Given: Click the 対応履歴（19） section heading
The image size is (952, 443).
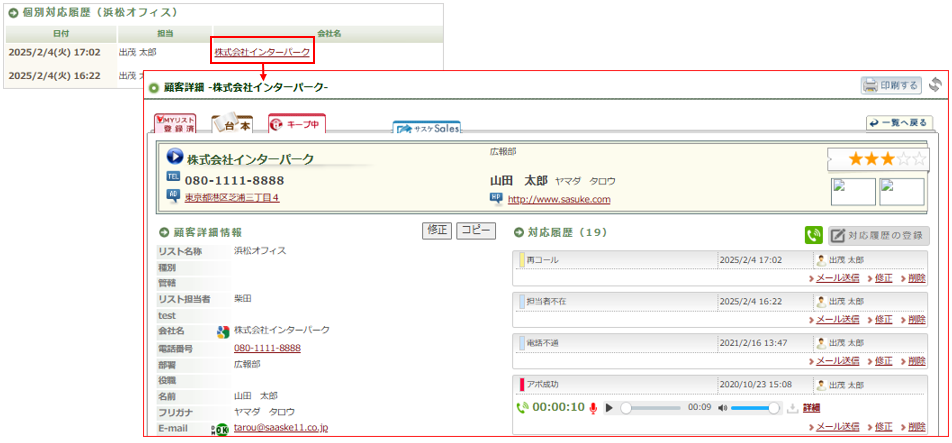Looking at the screenshot, I should coord(566,232).
